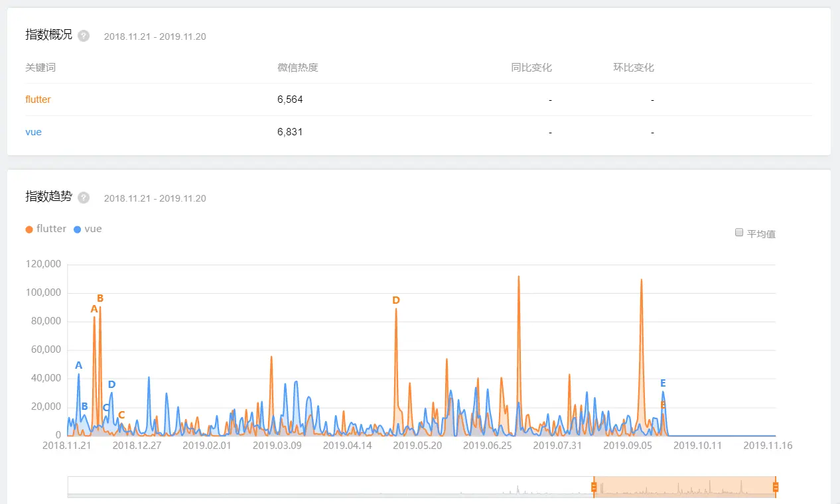Click the 指数趋势 section title
Viewport: 840px width, 504px height.
pyautogui.click(x=48, y=197)
